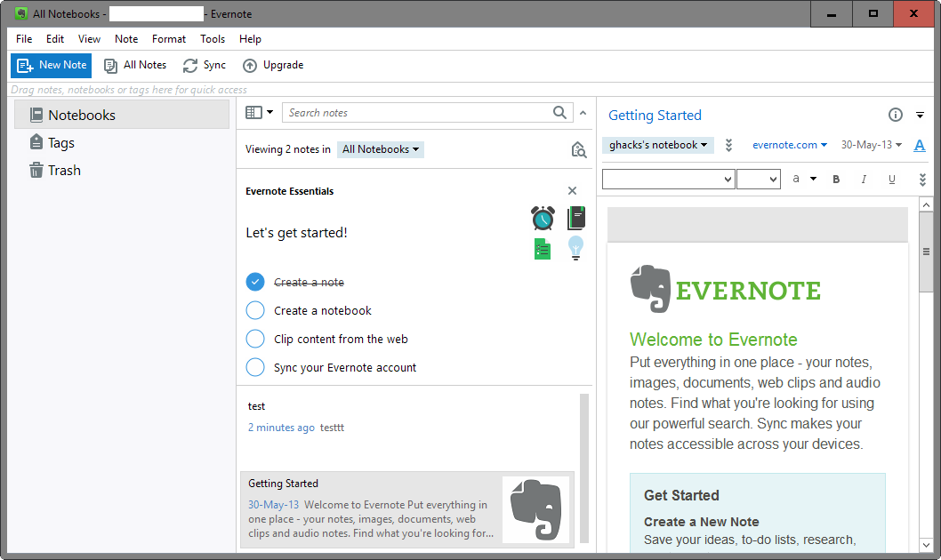Open the Note menu
Viewport: 941px width, 560px height.
pos(126,39)
